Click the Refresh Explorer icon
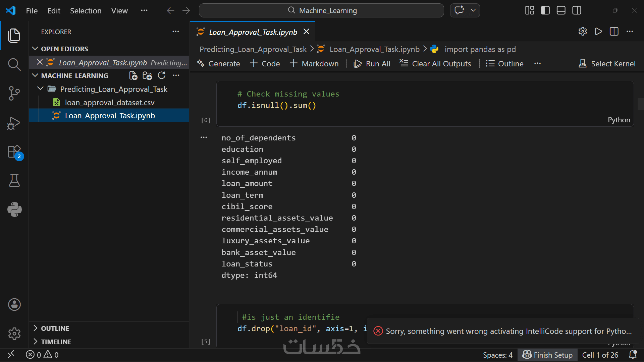Viewport: 644px width, 362px height. 162,76
